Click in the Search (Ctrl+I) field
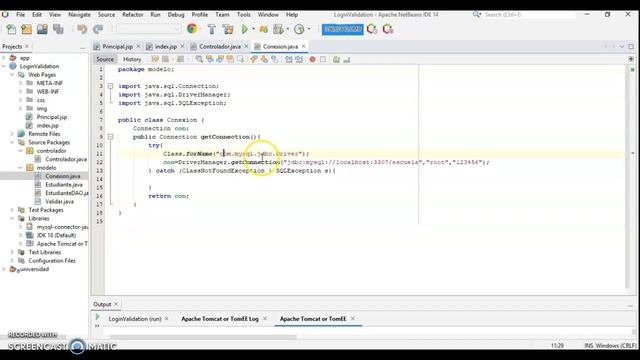Viewport: 640px width, 360px height. [x=530, y=14]
